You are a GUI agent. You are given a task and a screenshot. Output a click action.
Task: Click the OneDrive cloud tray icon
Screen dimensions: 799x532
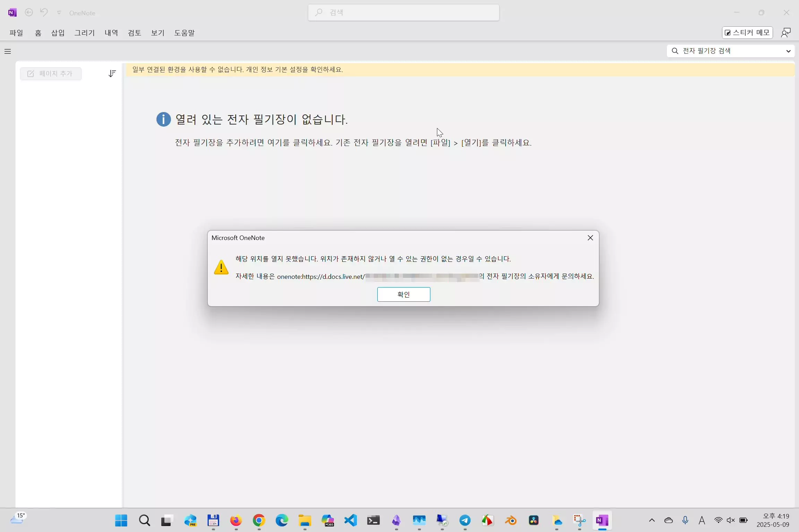[x=669, y=520]
